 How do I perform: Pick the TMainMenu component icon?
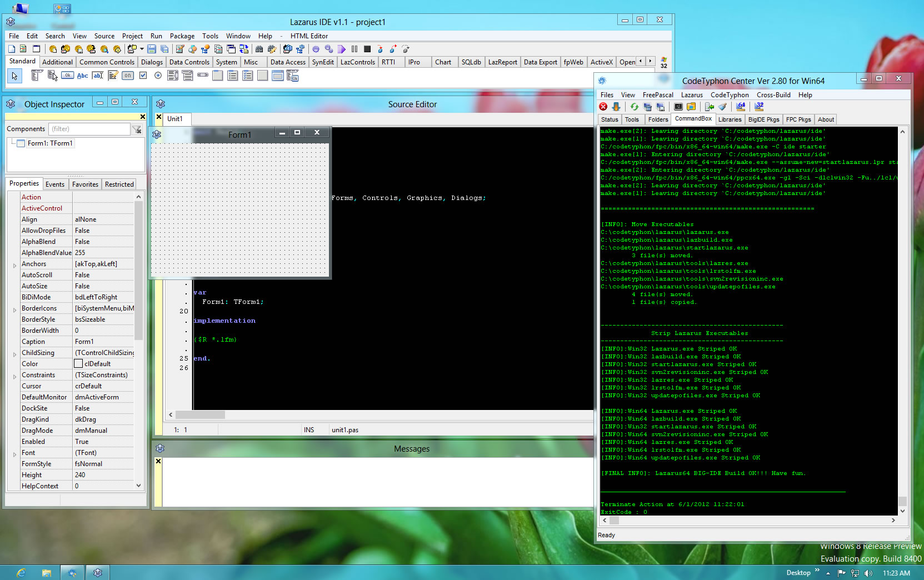(37, 76)
